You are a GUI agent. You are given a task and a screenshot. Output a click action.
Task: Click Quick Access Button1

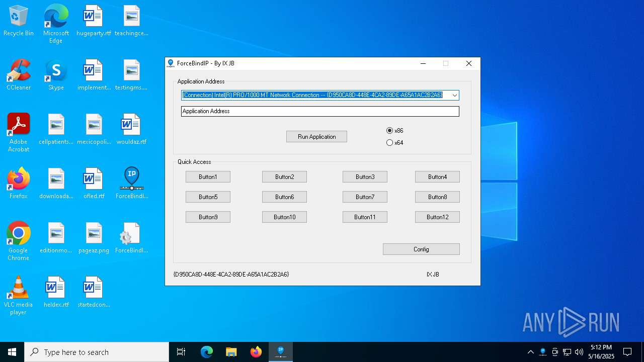[208, 177]
